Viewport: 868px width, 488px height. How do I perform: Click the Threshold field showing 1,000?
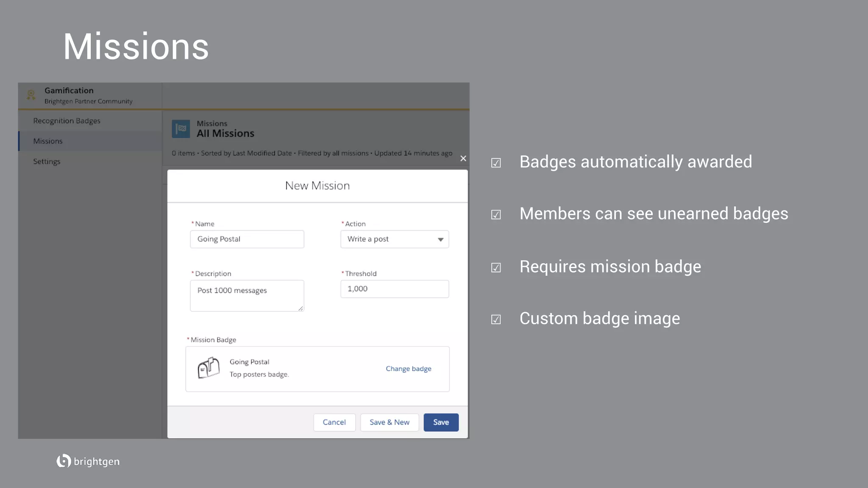[x=395, y=289]
